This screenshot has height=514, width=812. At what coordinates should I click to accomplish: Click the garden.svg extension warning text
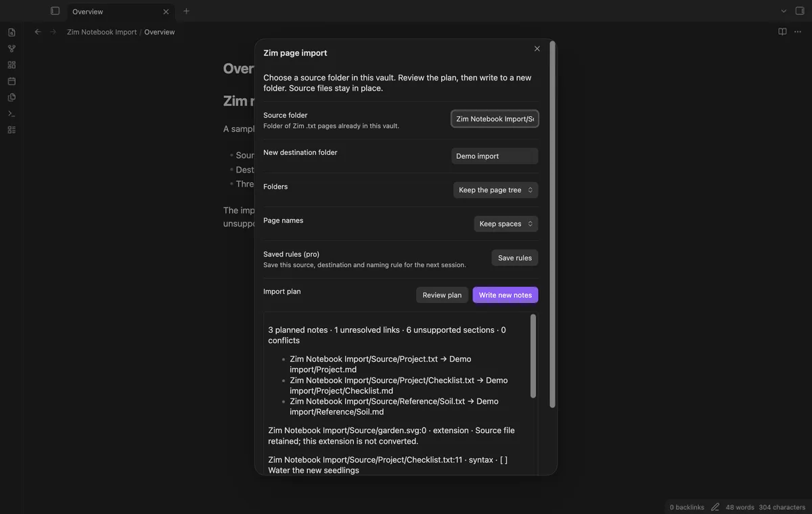click(391, 436)
